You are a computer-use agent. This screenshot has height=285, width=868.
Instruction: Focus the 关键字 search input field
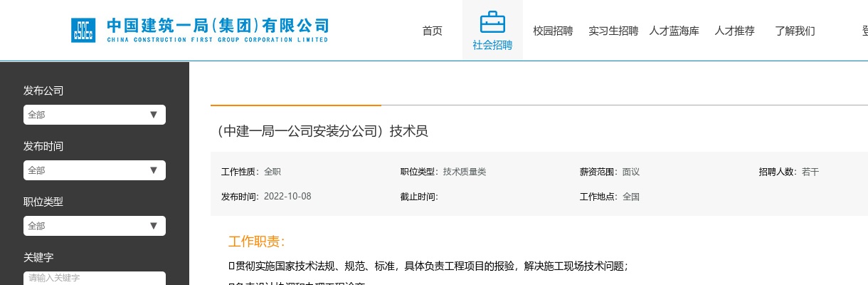coord(95,278)
